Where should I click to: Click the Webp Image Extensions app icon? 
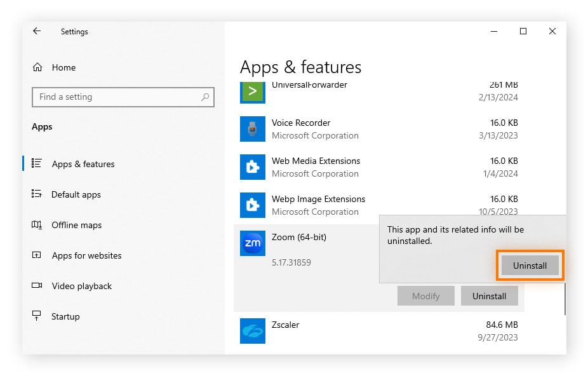point(252,205)
